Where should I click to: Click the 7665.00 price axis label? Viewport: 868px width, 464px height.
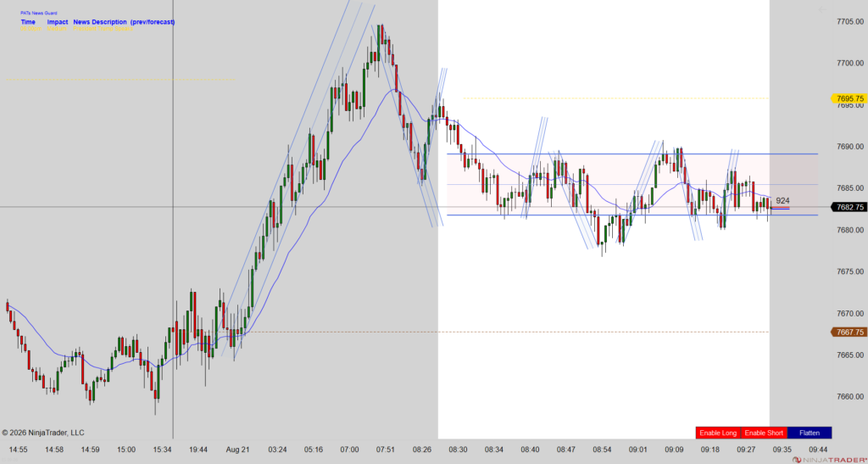(x=851, y=355)
